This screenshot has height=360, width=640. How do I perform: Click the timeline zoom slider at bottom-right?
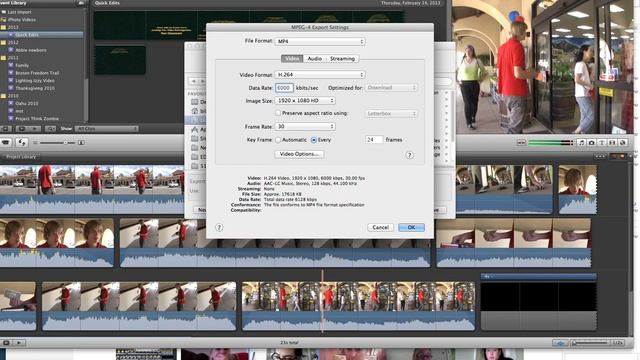(590, 343)
